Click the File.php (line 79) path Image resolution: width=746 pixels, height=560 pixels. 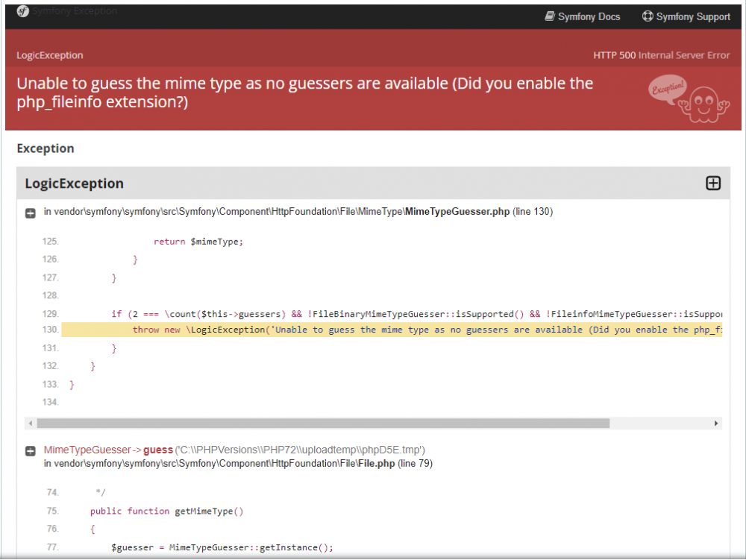point(239,464)
